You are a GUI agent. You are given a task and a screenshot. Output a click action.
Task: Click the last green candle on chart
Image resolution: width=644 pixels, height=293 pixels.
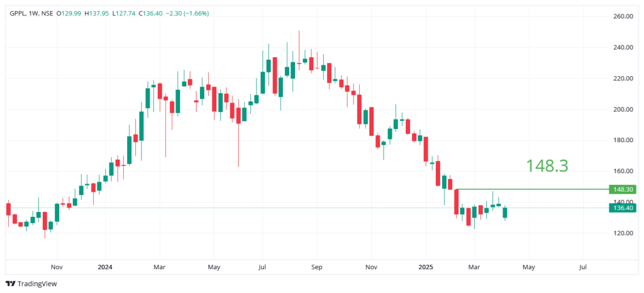(x=505, y=213)
